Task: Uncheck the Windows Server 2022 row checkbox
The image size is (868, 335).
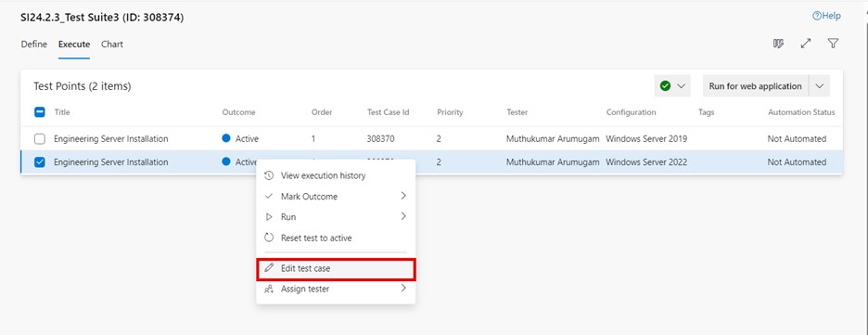Action: (40, 162)
